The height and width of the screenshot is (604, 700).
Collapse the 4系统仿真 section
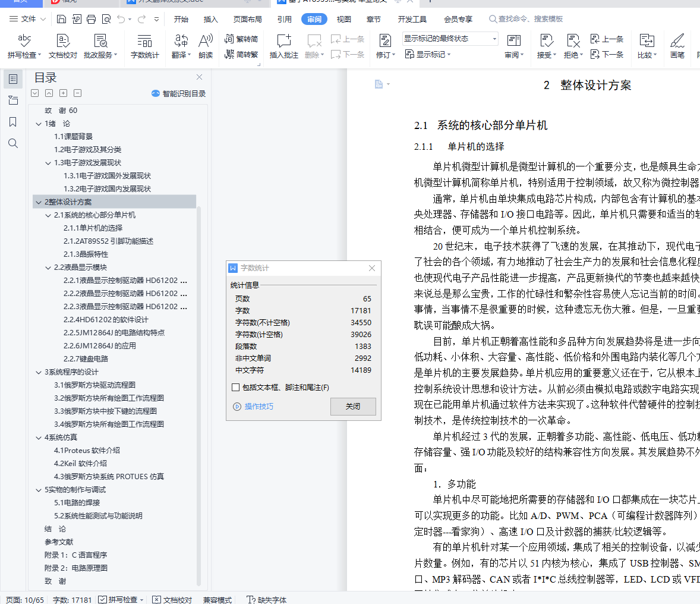pos(39,438)
